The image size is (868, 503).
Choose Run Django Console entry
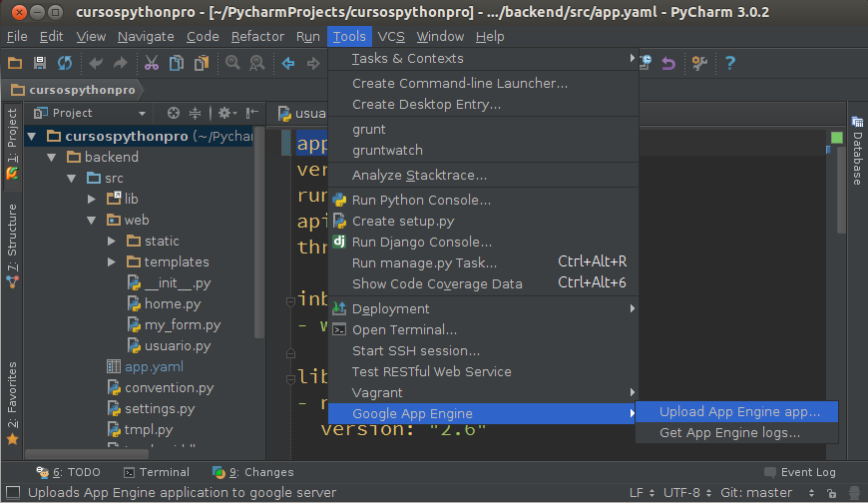click(x=483, y=243)
